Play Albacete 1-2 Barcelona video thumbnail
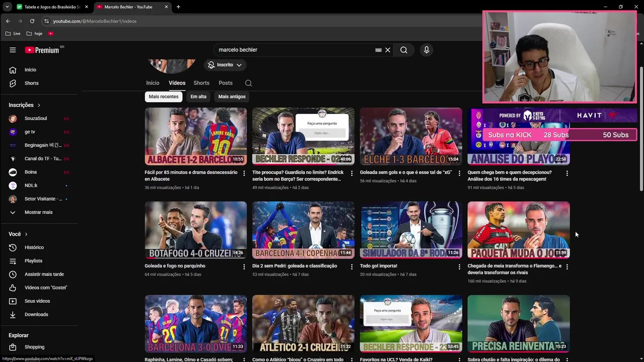 coord(196,136)
